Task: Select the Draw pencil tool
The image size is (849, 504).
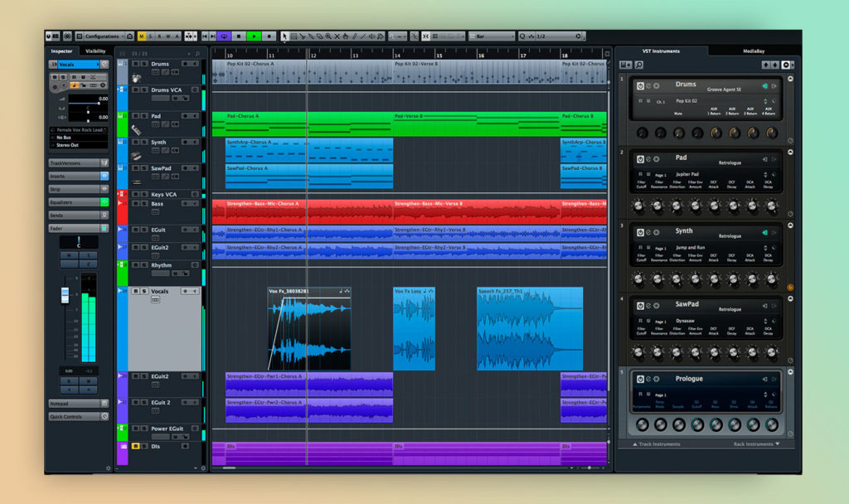Action: coord(355,36)
